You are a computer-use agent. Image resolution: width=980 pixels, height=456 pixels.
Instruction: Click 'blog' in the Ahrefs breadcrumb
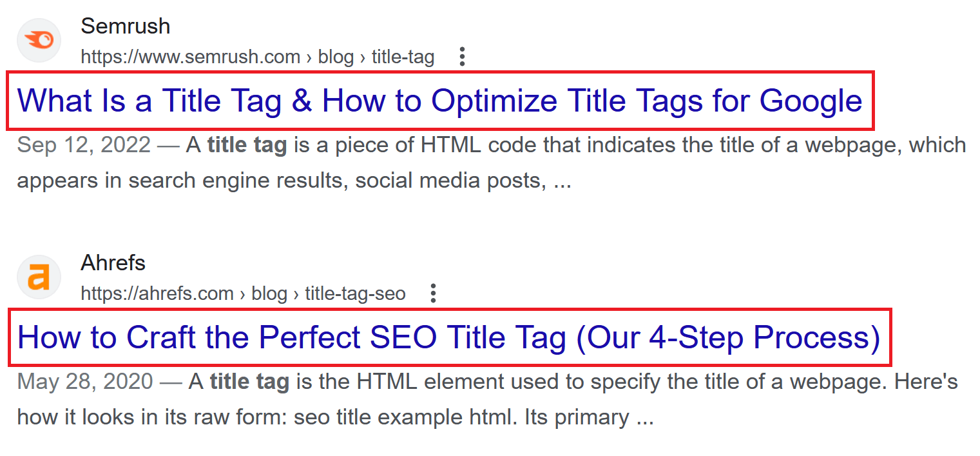(269, 294)
